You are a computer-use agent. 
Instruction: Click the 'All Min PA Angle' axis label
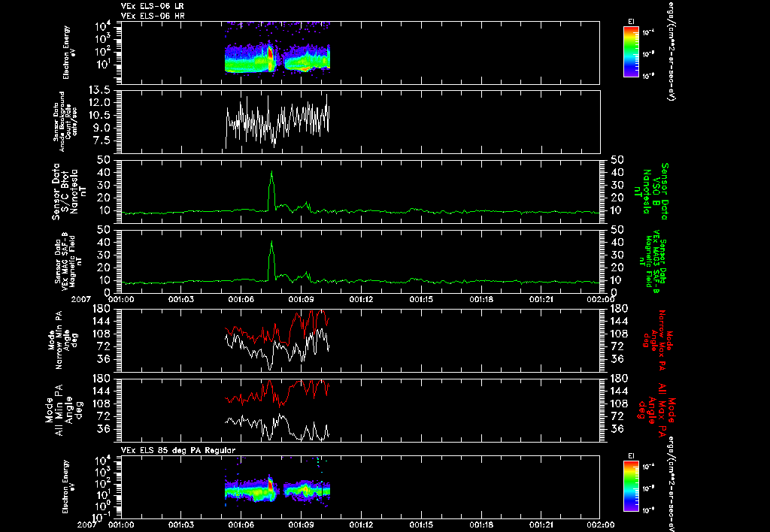tap(65, 410)
